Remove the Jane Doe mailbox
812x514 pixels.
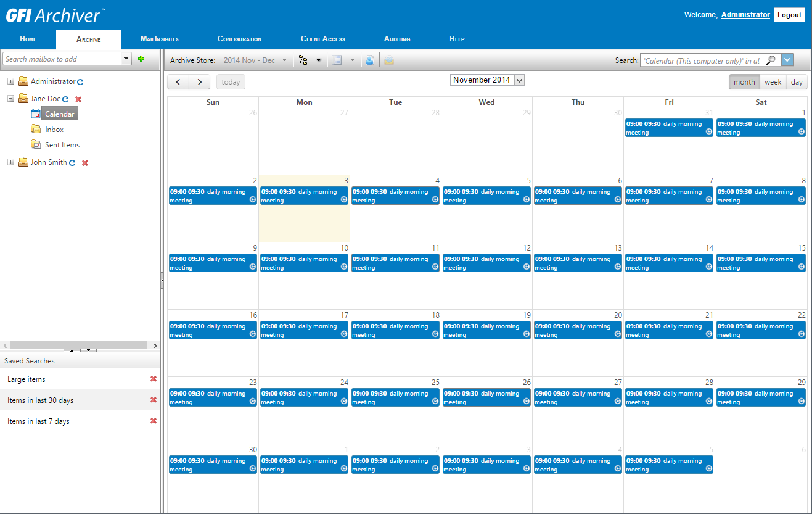coord(78,99)
